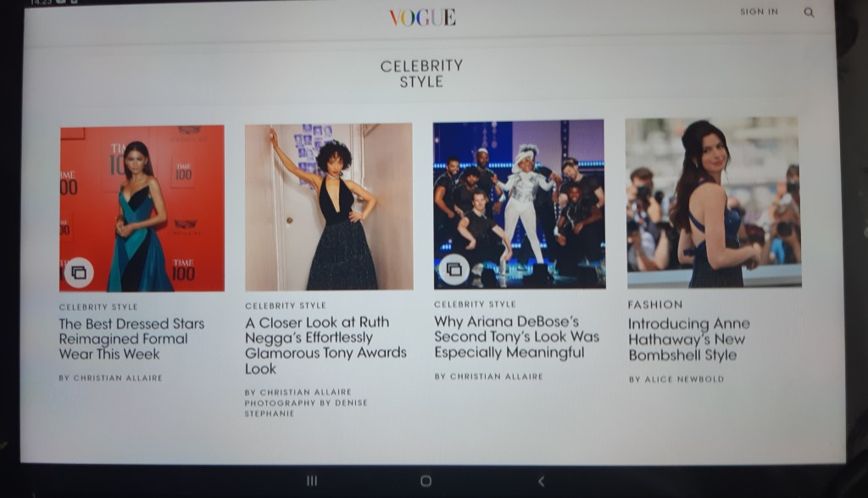Click Celebrity Style label above Ruth Negga article

(x=285, y=306)
